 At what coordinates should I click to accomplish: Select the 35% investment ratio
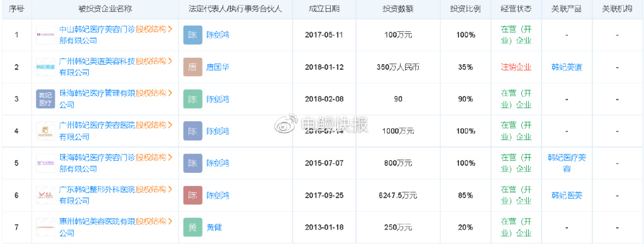pos(465,67)
